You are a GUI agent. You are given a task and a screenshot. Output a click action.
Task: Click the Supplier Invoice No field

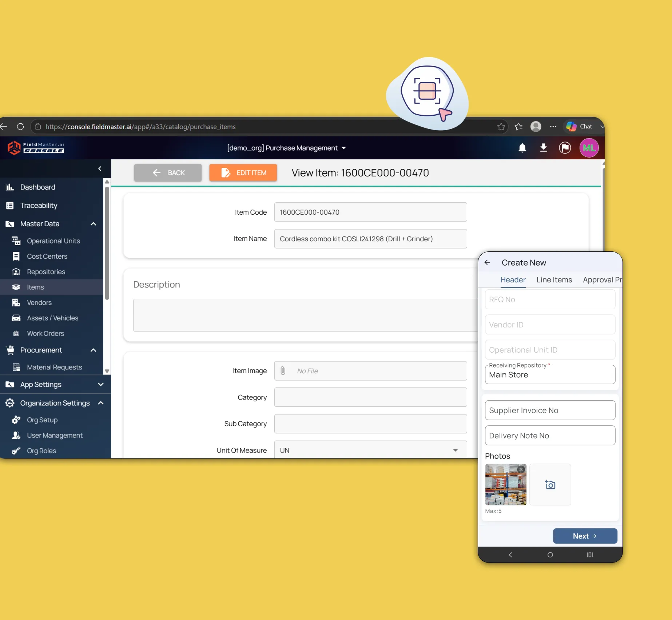(x=550, y=410)
